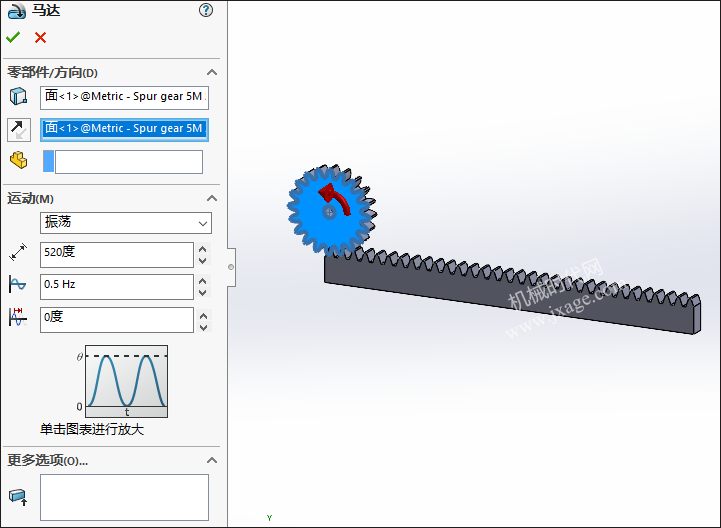This screenshot has width=721, height=528.
Task: Collapse the 更多选项 section
Action: pos(212,460)
